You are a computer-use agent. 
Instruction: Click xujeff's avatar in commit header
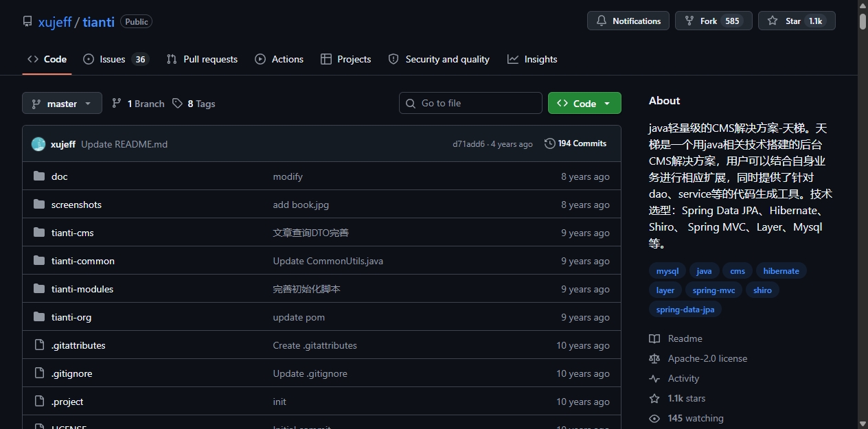[x=38, y=144]
